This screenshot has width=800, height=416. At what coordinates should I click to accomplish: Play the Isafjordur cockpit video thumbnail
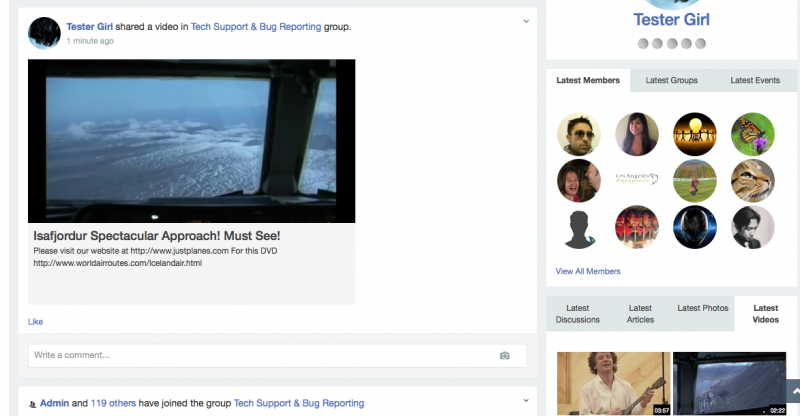coord(191,141)
